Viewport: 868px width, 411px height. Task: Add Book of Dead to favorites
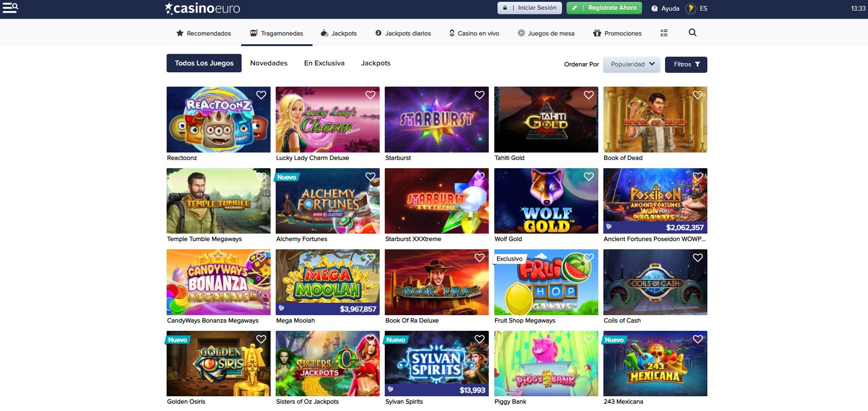click(698, 95)
